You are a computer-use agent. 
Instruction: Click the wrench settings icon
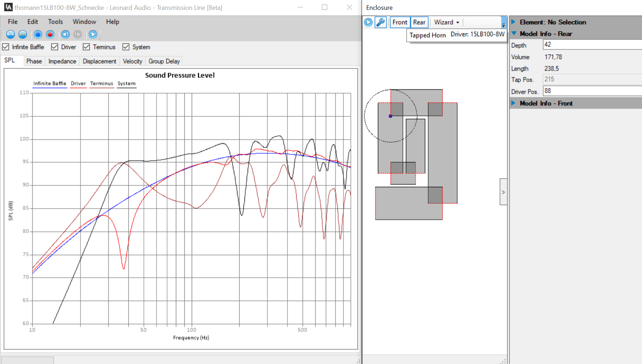pos(381,22)
